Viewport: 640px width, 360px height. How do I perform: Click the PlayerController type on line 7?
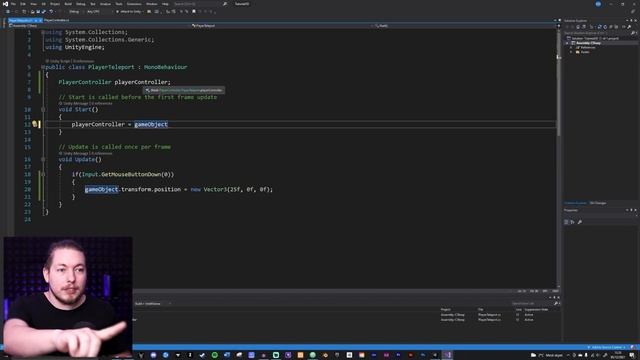[85, 82]
